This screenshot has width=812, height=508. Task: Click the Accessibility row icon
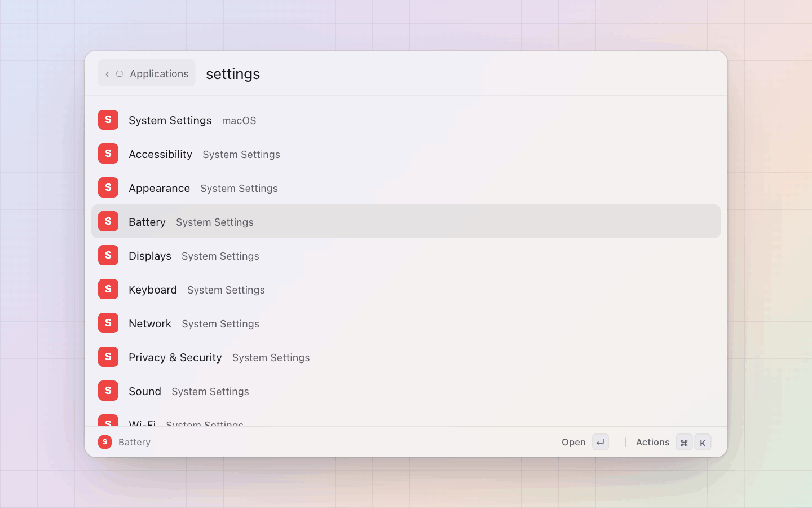[108, 154]
